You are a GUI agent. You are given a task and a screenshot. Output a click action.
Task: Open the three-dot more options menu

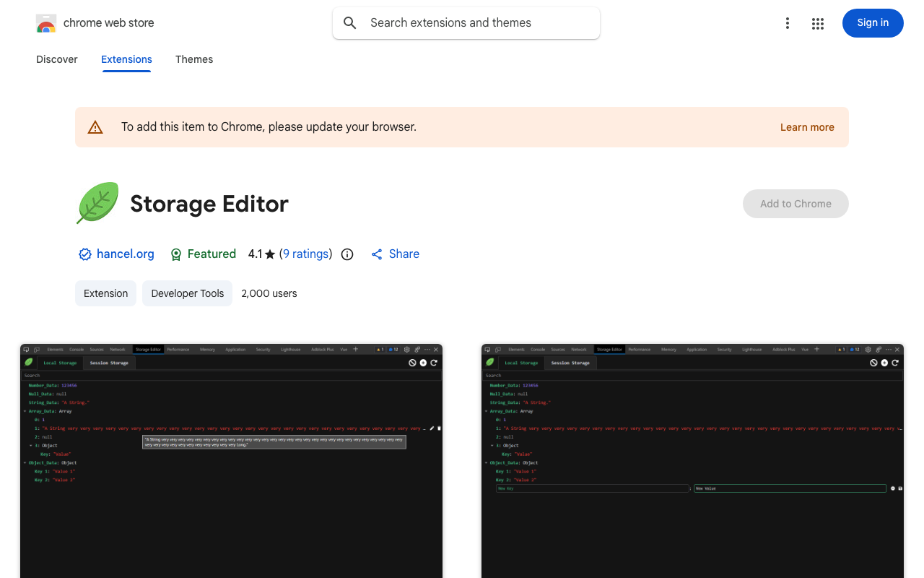click(788, 23)
